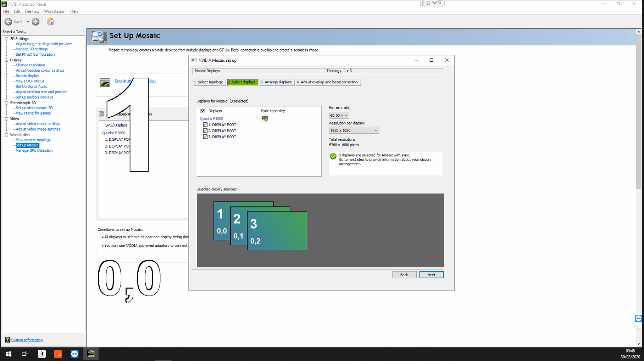Uncheck 1. DISPLAY PORT checkbox
The height and width of the screenshot is (361, 644).
pyautogui.click(x=205, y=125)
